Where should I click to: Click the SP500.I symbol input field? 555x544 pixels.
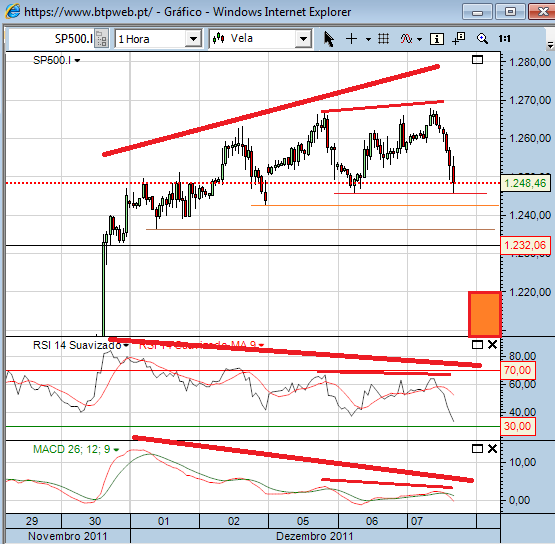(52, 39)
